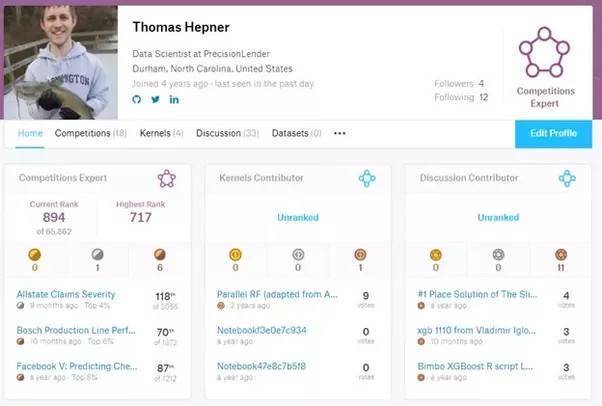Open the Notebookf3e0e7c934 kernel
The width and height of the screenshot is (602, 406).
coord(261,330)
